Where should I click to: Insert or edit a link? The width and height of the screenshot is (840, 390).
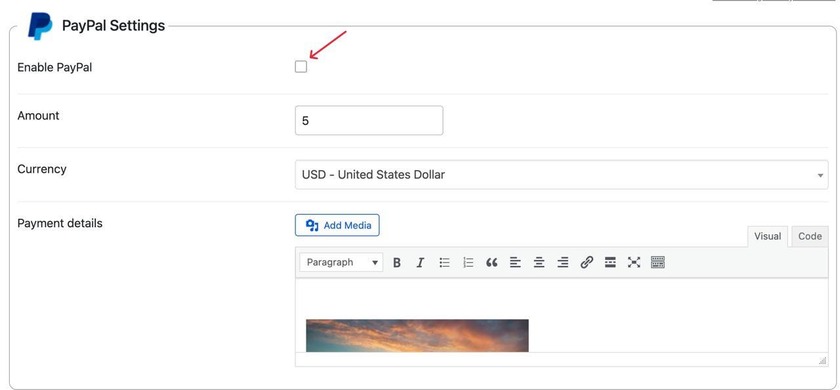coord(587,262)
